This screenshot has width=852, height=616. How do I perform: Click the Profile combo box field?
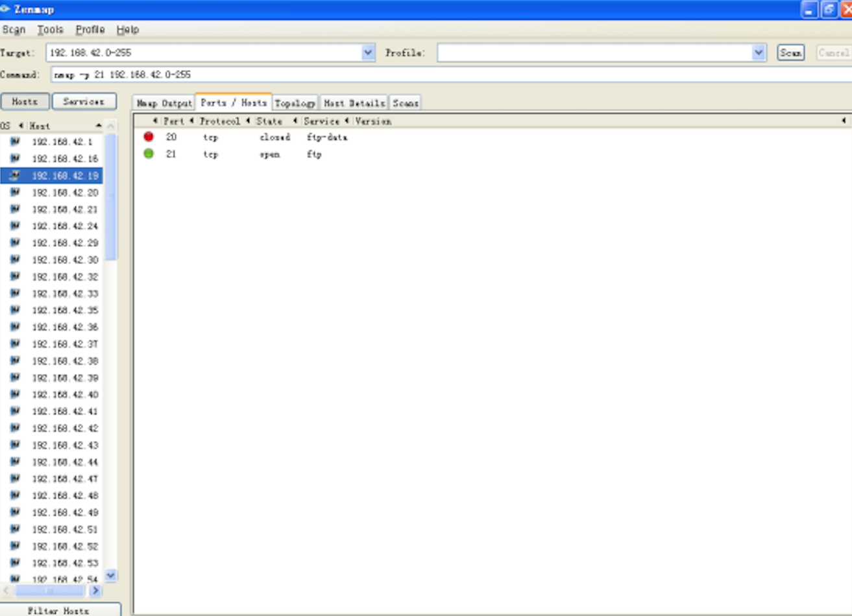click(595, 53)
